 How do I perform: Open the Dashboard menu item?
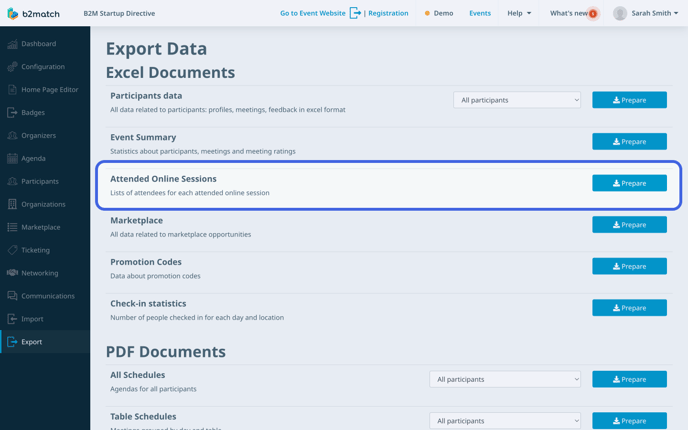tap(45, 44)
